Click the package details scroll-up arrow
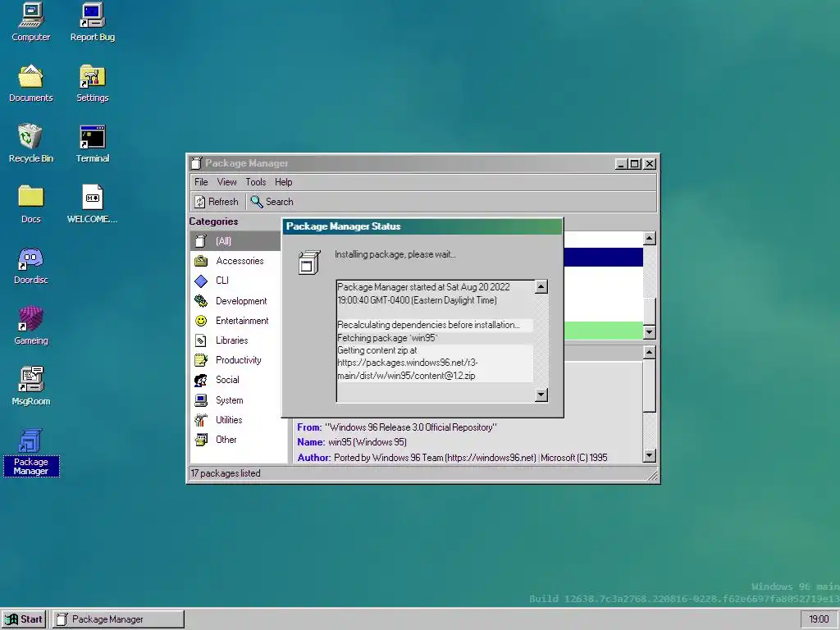Viewport: 840px width, 630px height. [650, 352]
